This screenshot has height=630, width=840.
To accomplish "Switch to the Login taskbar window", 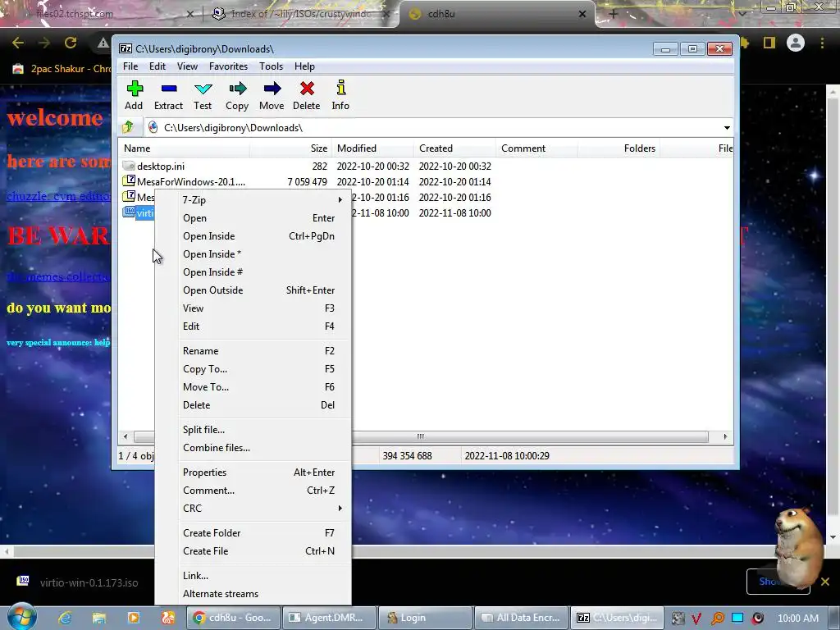I will pyautogui.click(x=426, y=618).
